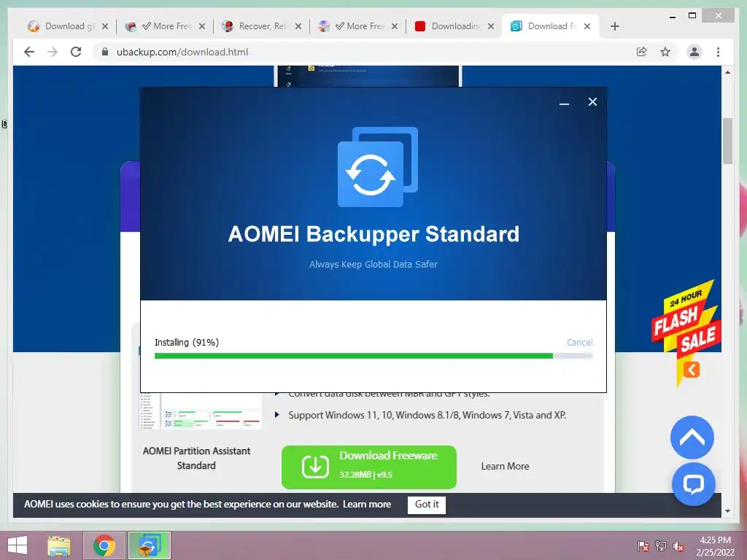Click the vertical scrollbar thumb

click(x=727, y=141)
